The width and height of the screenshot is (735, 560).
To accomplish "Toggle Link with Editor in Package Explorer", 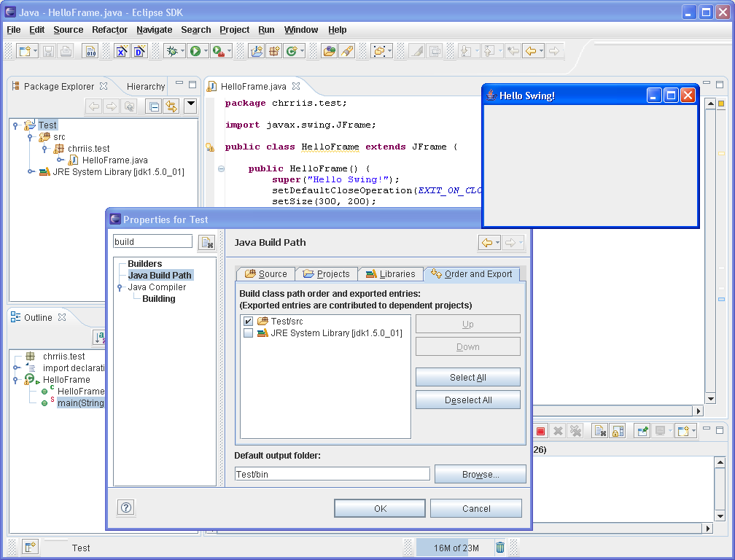I will pyautogui.click(x=171, y=106).
